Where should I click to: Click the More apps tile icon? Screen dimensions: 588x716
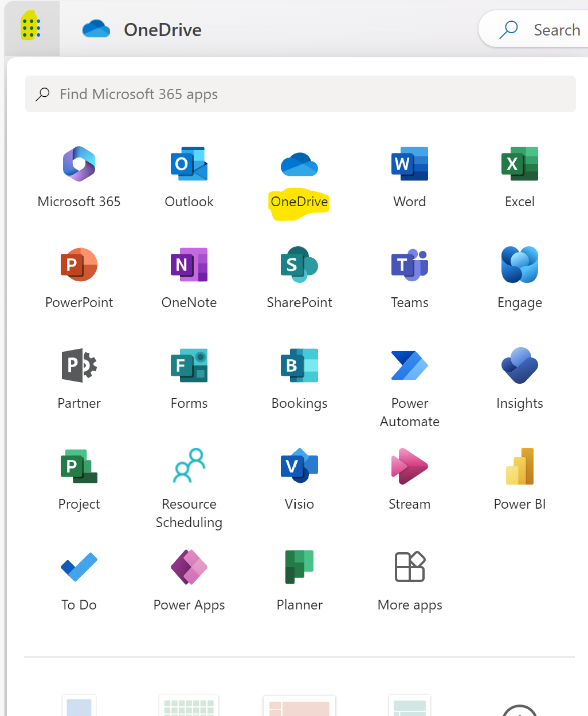pos(410,567)
